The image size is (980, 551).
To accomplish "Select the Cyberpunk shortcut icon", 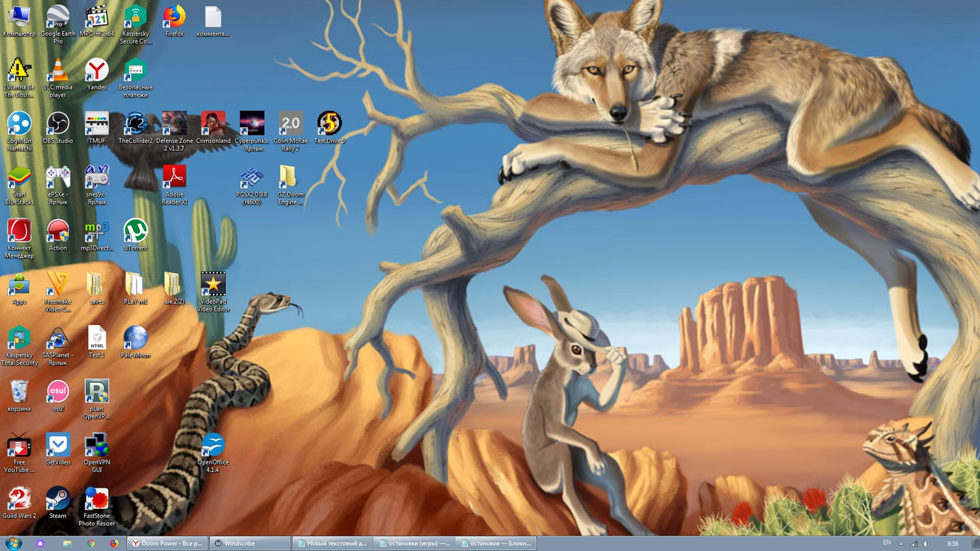I will tap(252, 131).
